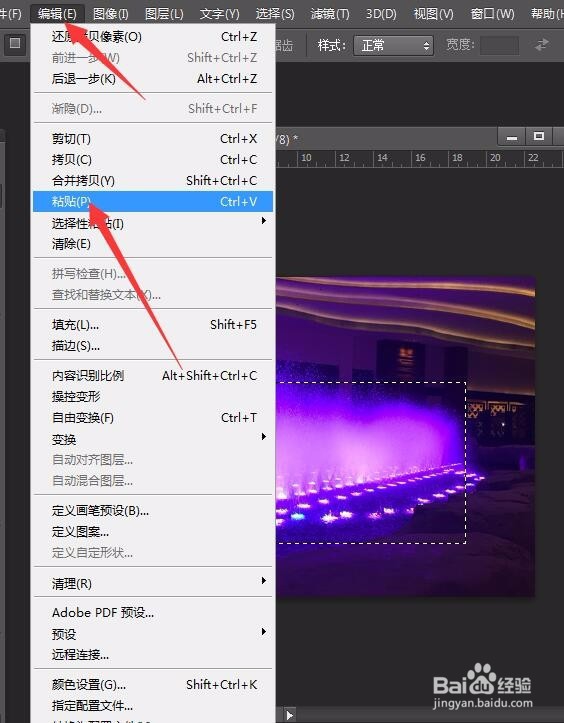Click the status bar arrow at the bottom of the document window
Screen dimensions: 564x723
point(290,715)
